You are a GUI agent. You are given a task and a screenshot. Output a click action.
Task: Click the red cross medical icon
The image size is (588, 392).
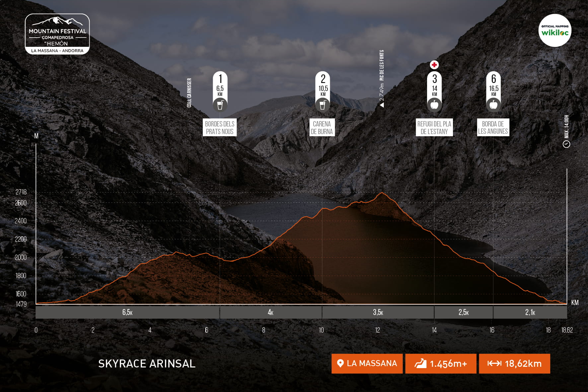(x=434, y=65)
